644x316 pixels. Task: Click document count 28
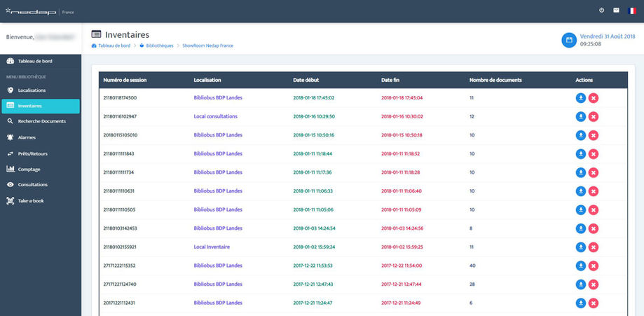[x=472, y=284]
